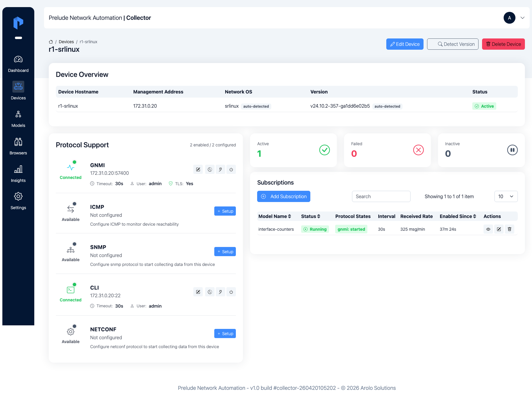Toggle the GNMI power icon

click(x=231, y=169)
